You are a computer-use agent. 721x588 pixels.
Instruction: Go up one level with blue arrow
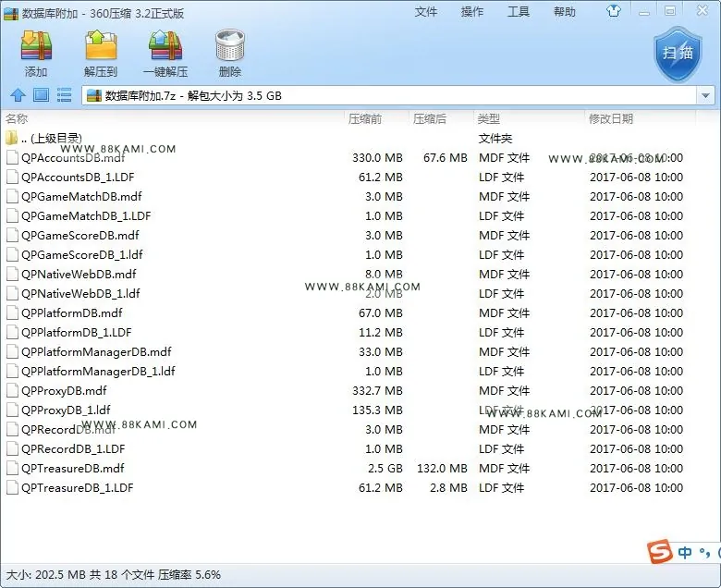(x=18, y=95)
